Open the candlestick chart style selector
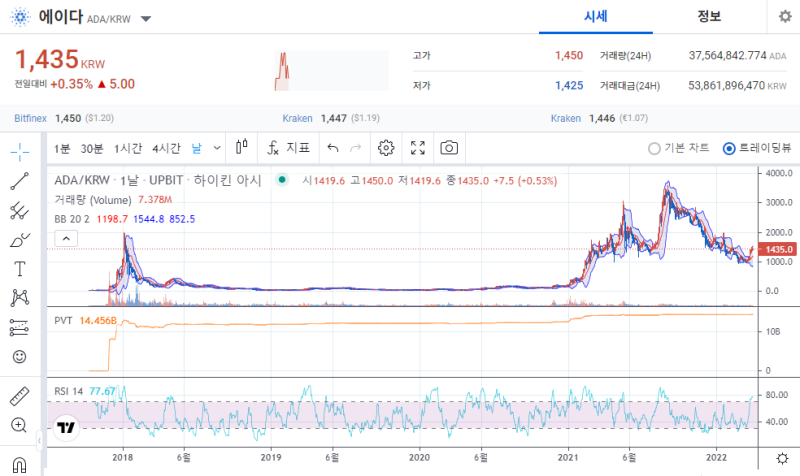This screenshot has width=800, height=476. 242,148
